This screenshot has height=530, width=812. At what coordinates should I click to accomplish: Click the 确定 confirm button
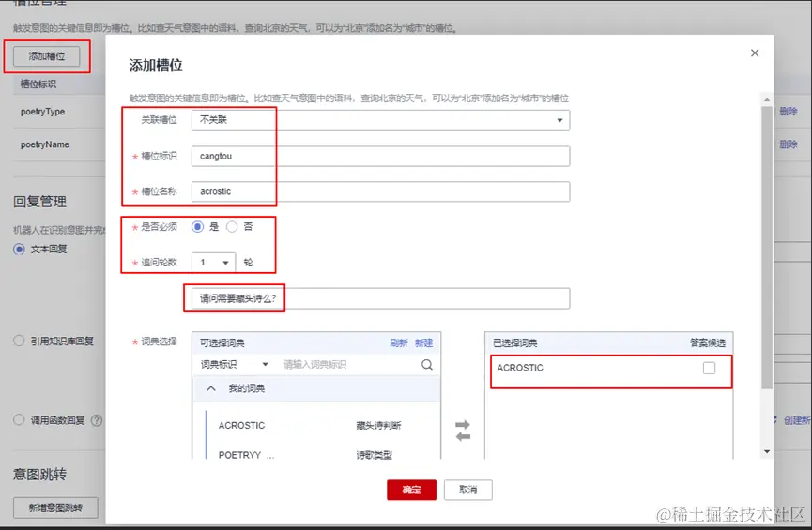[412, 490]
